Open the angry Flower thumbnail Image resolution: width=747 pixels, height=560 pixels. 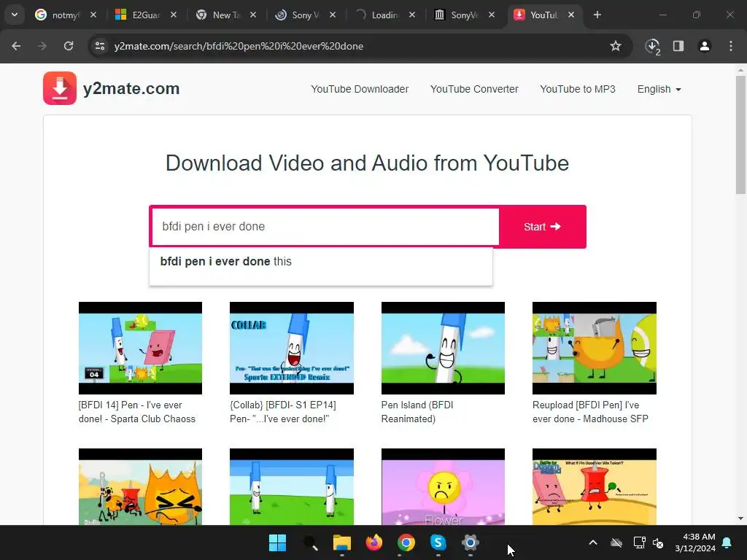click(x=443, y=486)
